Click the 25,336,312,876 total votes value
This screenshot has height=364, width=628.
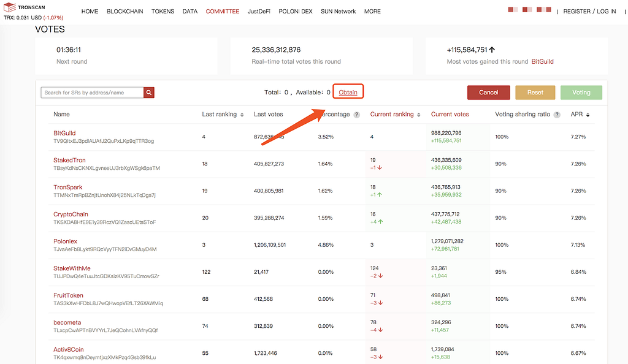tap(276, 50)
